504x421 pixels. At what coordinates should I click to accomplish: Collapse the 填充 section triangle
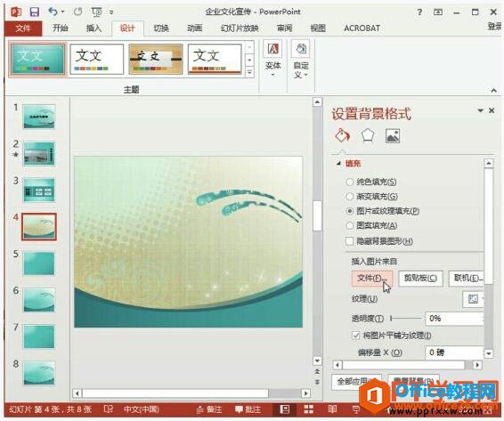338,164
